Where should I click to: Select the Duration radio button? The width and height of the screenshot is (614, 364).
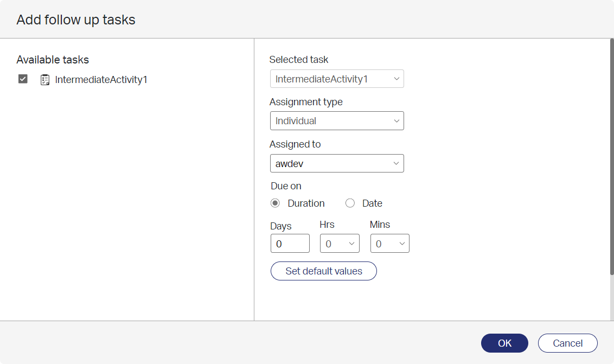(x=276, y=203)
